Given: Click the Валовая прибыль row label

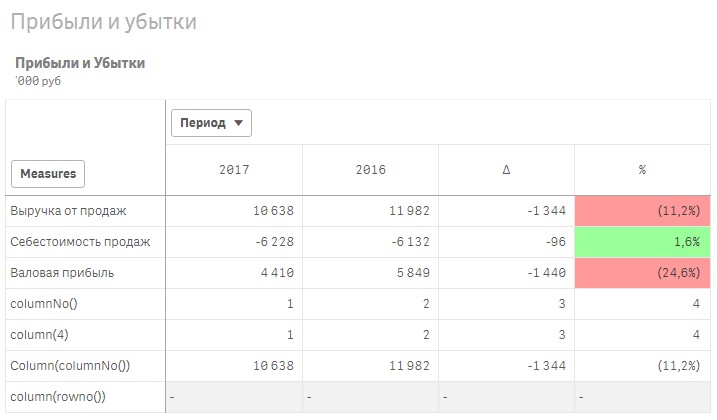Looking at the screenshot, I should [x=62, y=273].
